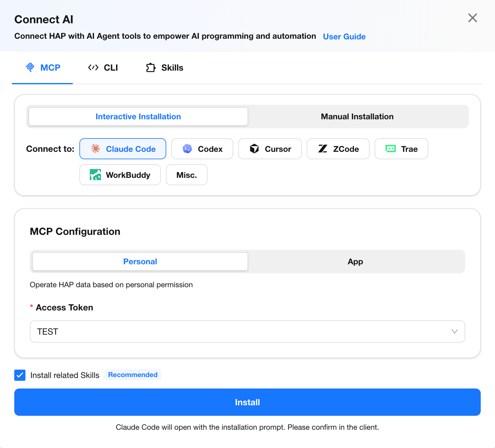The height and width of the screenshot is (448, 495).
Task: Click the Cursor cube logo
Action: click(254, 149)
